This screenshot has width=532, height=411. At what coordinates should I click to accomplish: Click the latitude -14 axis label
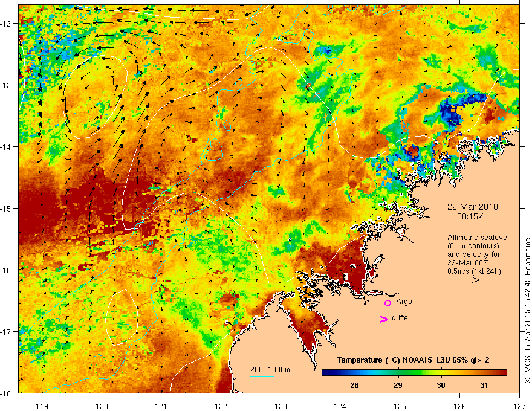click(x=7, y=147)
